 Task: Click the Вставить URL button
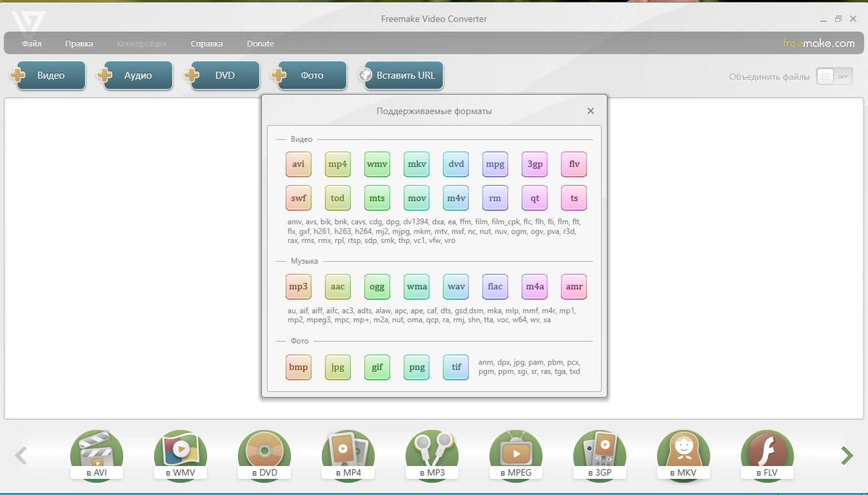(x=400, y=75)
